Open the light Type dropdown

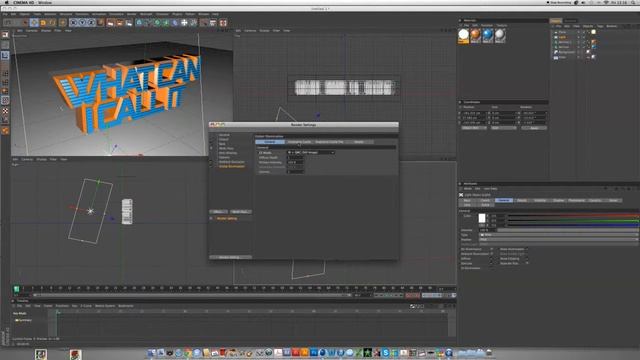coord(558,235)
